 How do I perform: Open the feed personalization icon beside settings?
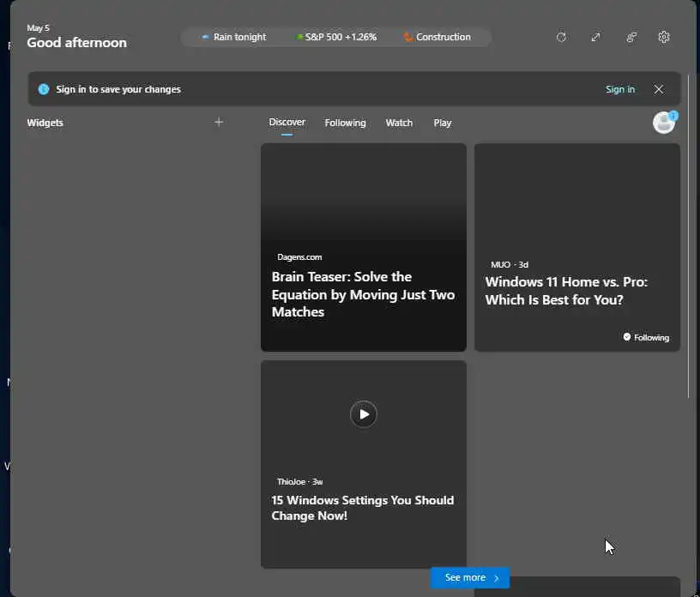pyautogui.click(x=631, y=37)
